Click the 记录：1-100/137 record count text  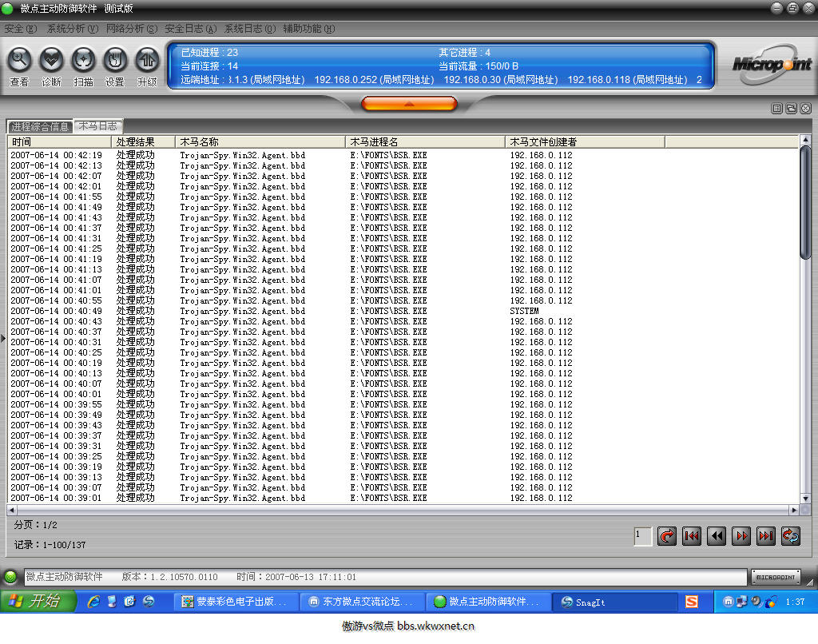[50, 545]
